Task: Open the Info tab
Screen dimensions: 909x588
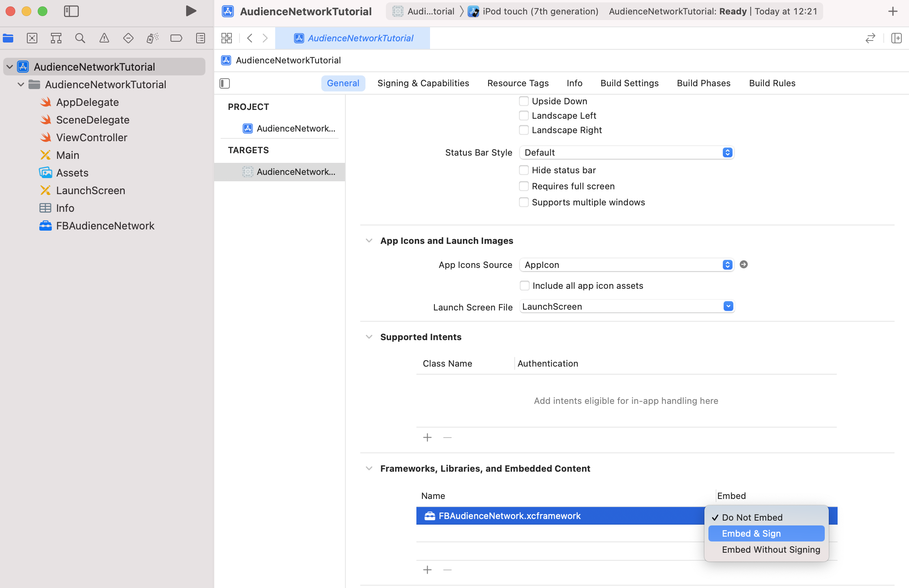Action: pos(574,83)
